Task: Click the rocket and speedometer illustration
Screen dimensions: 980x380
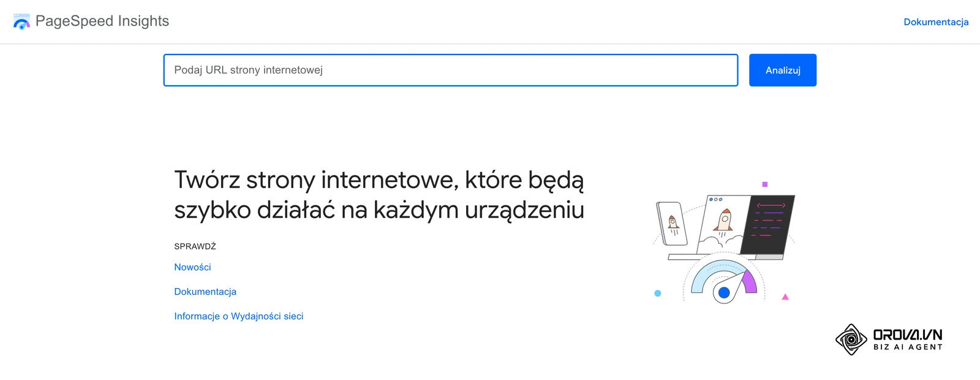Action: tap(724, 243)
